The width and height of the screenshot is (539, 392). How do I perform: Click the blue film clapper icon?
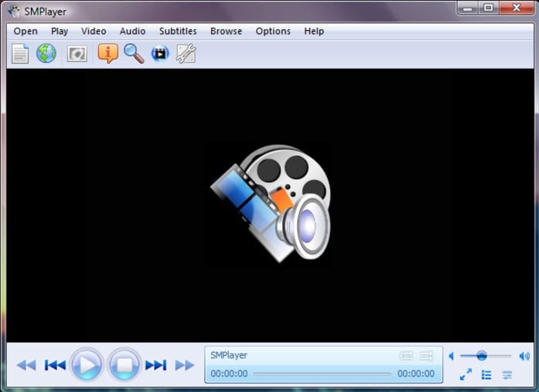tap(160, 53)
